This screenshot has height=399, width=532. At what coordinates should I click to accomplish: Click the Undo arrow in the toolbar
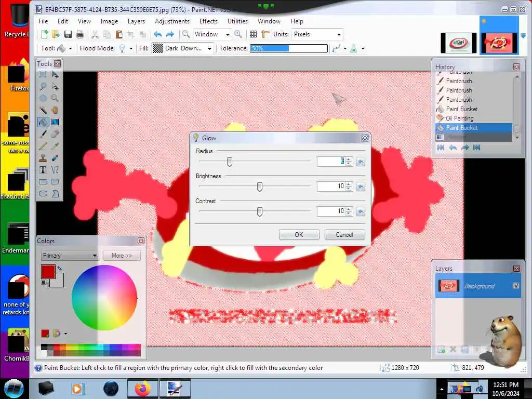157,34
